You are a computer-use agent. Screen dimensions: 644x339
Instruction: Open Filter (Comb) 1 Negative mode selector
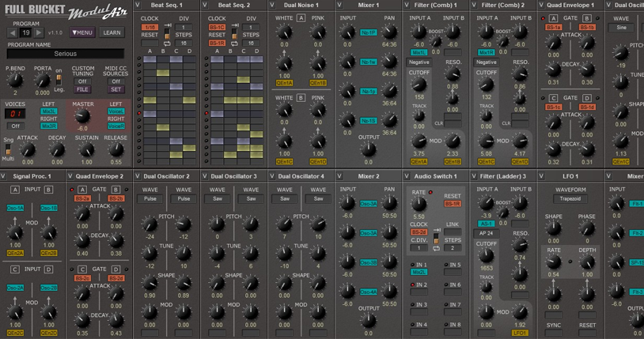(x=419, y=62)
